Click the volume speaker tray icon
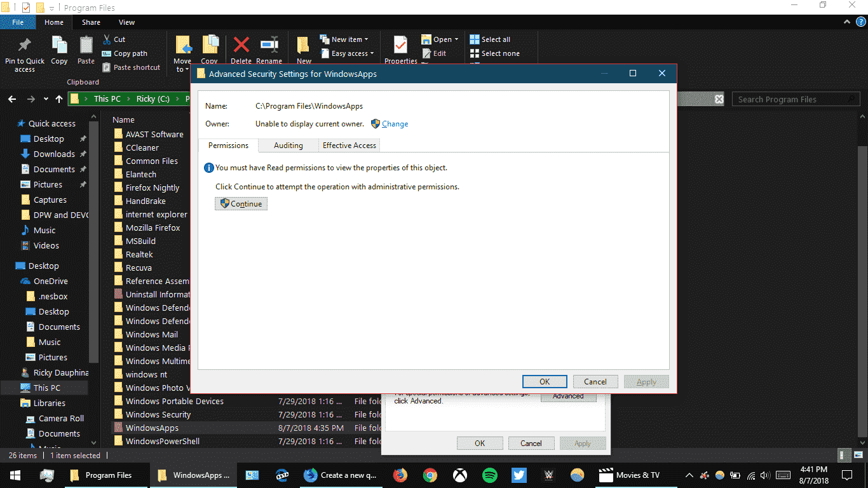 pyautogui.click(x=764, y=475)
